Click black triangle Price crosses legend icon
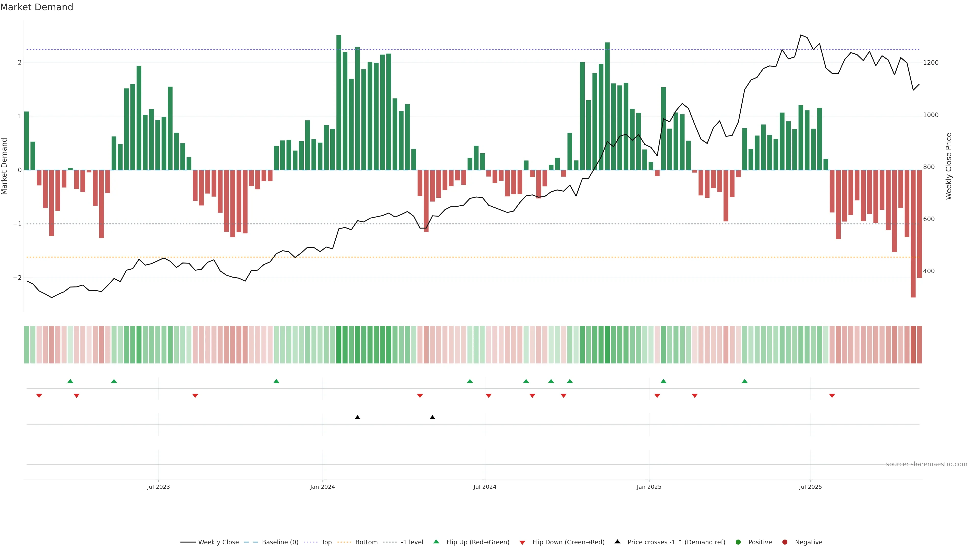 (617, 542)
